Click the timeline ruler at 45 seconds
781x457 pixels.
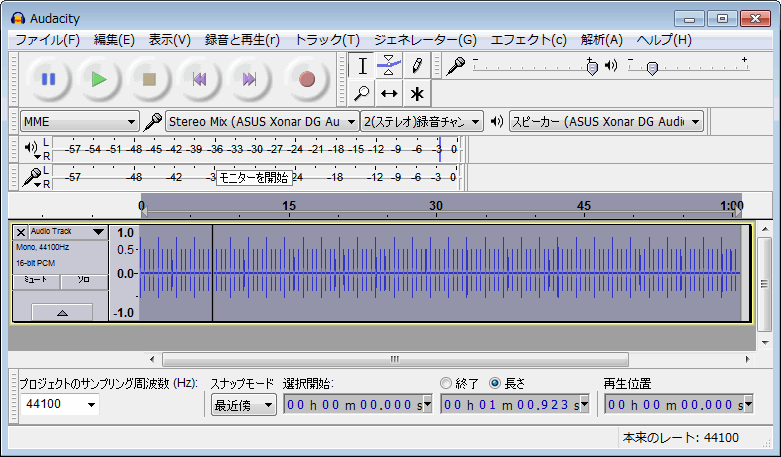click(x=583, y=206)
